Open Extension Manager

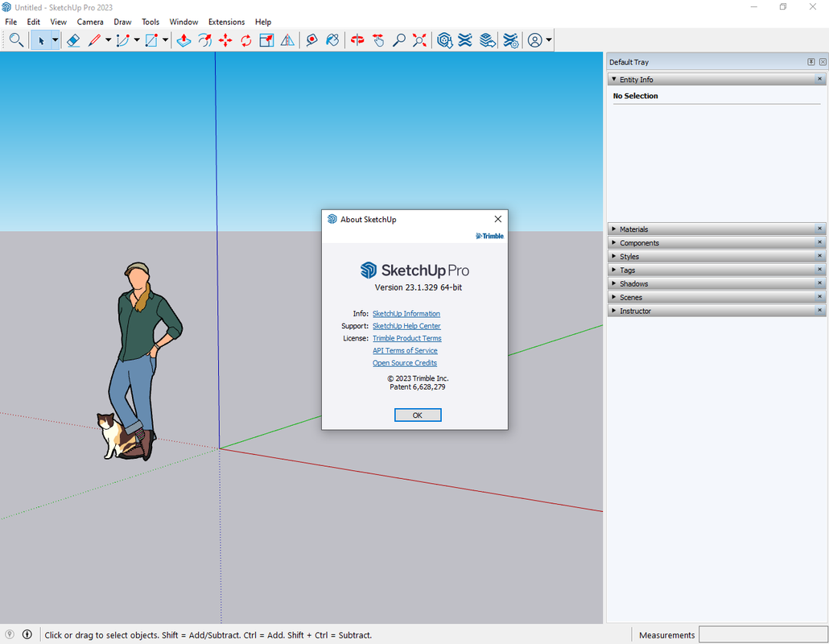click(510, 40)
